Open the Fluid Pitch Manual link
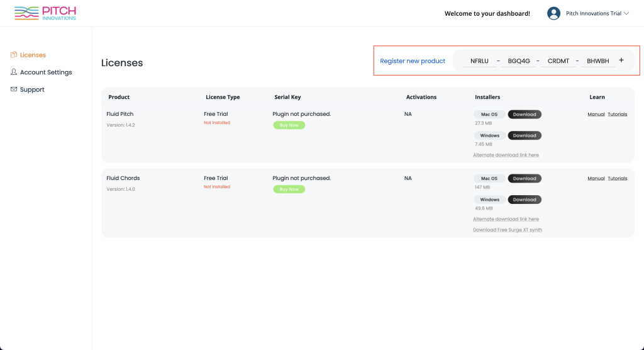 pos(596,115)
